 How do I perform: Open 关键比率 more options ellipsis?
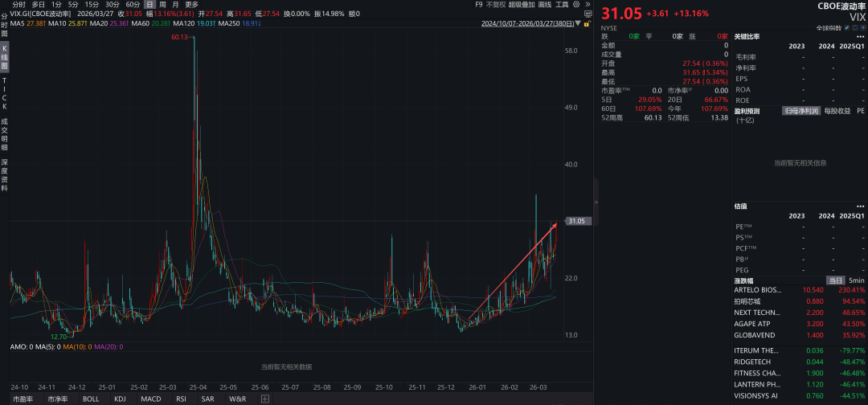(x=860, y=36)
